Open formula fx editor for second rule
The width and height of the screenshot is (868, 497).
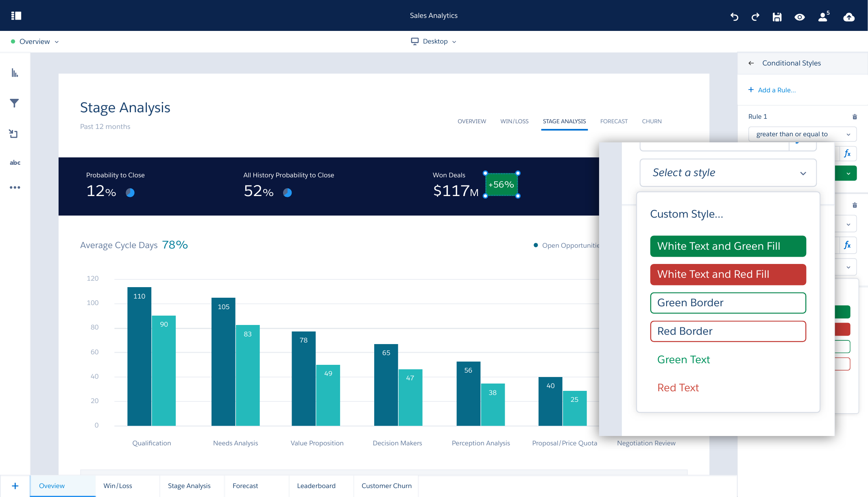[847, 245]
